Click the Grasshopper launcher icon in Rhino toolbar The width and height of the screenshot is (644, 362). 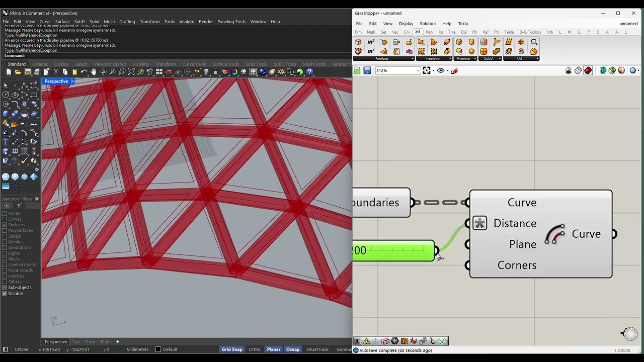300,72
